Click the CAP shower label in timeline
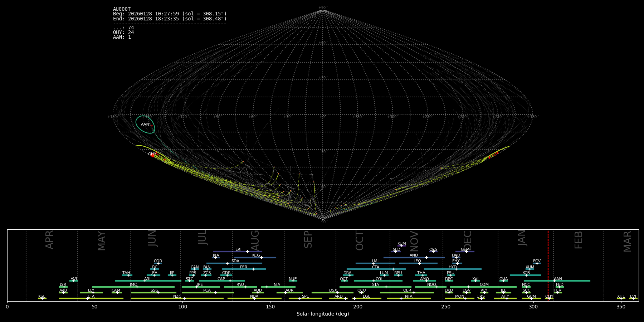 [221, 279]
